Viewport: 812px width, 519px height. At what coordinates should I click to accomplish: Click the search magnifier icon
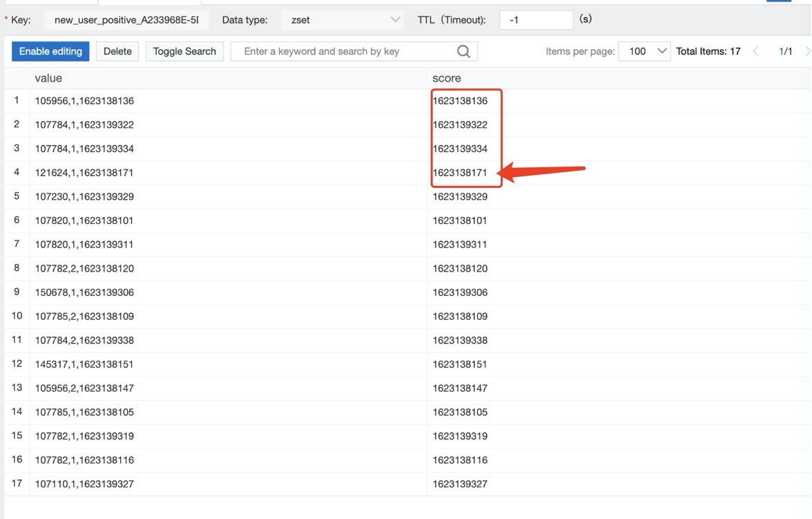coord(463,51)
